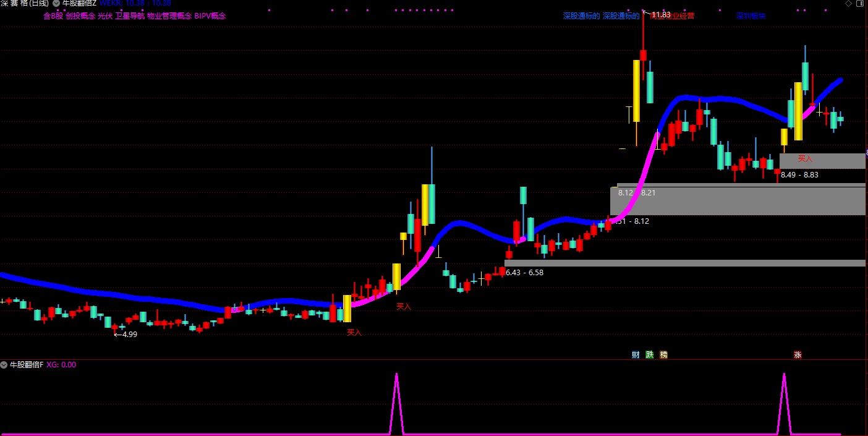Click the XG: 0.00 indicator value
The height and width of the screenshot is (436, 868).
(61, 365)
